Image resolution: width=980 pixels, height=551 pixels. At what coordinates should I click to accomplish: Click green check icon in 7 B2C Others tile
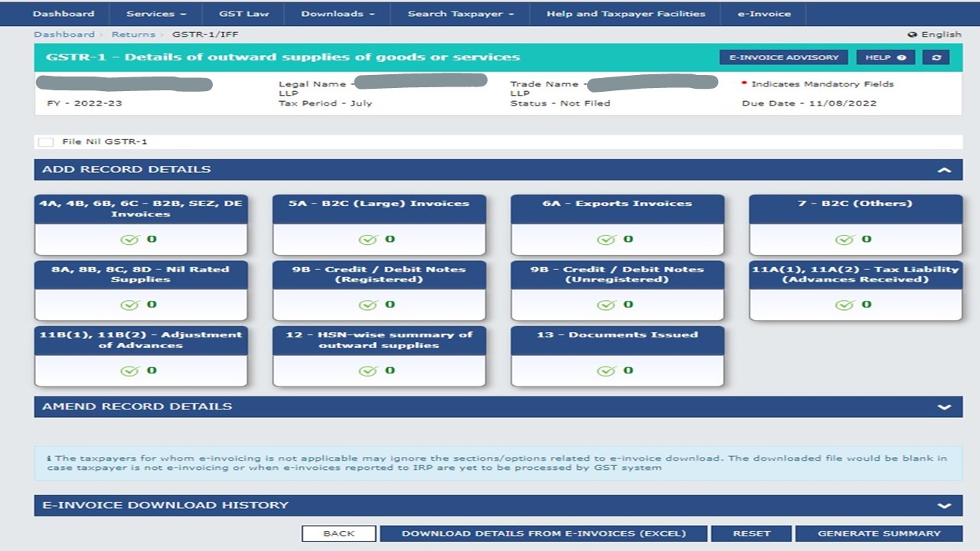[x=844, y=240]
